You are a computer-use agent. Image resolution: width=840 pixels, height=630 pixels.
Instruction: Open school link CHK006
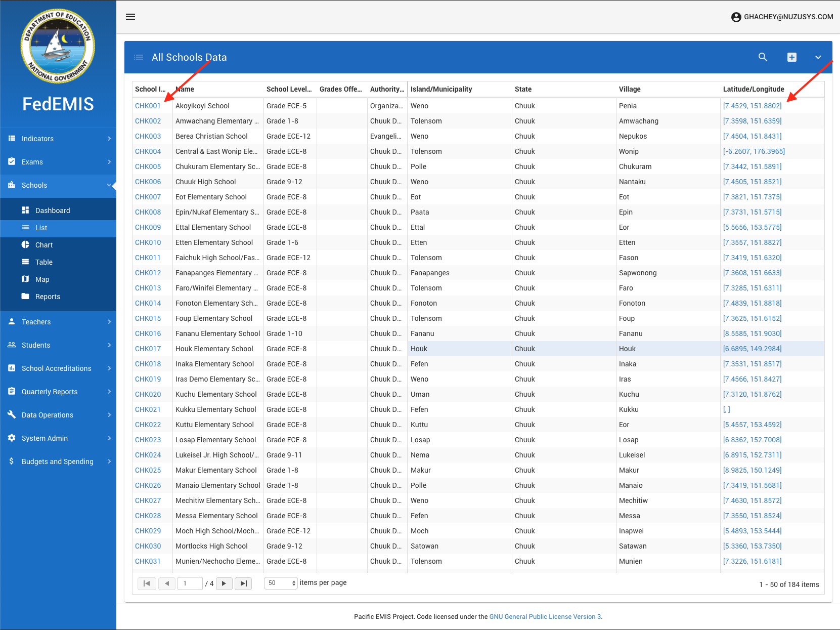[148, 182]
